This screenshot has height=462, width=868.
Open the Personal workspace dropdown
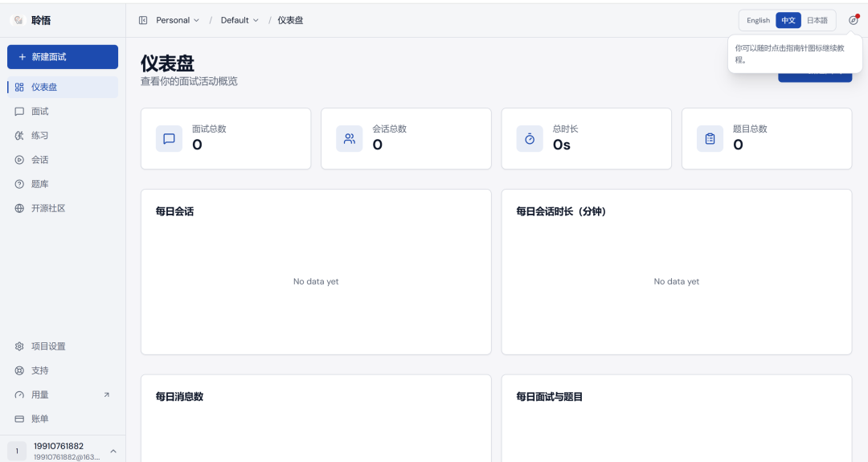coord(177,20)
